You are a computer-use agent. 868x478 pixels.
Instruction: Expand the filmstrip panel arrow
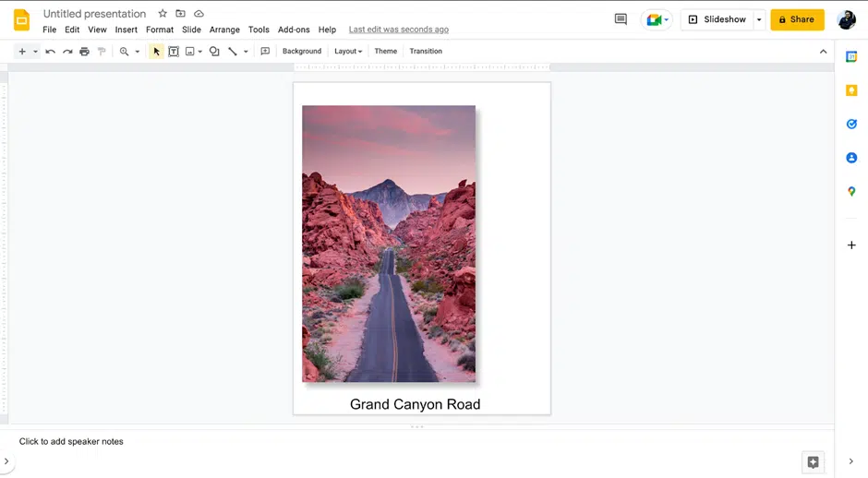(6, 461)
